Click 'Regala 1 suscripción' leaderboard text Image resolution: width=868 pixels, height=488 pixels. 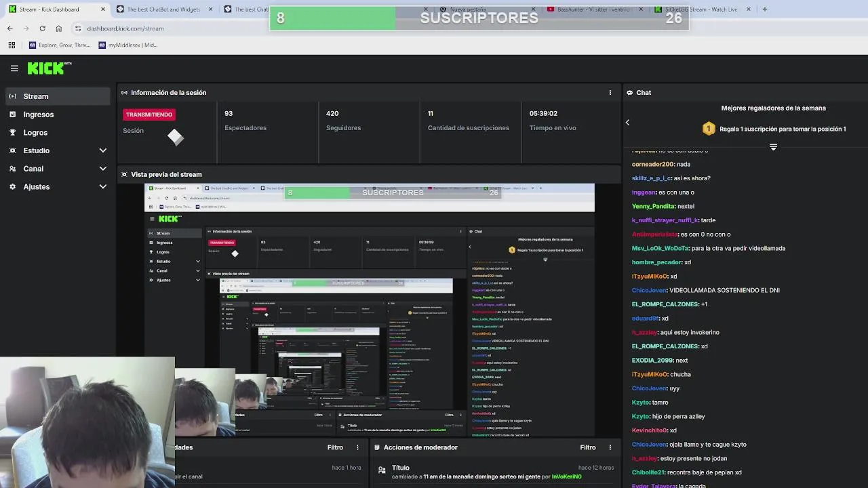coord(783,129)
